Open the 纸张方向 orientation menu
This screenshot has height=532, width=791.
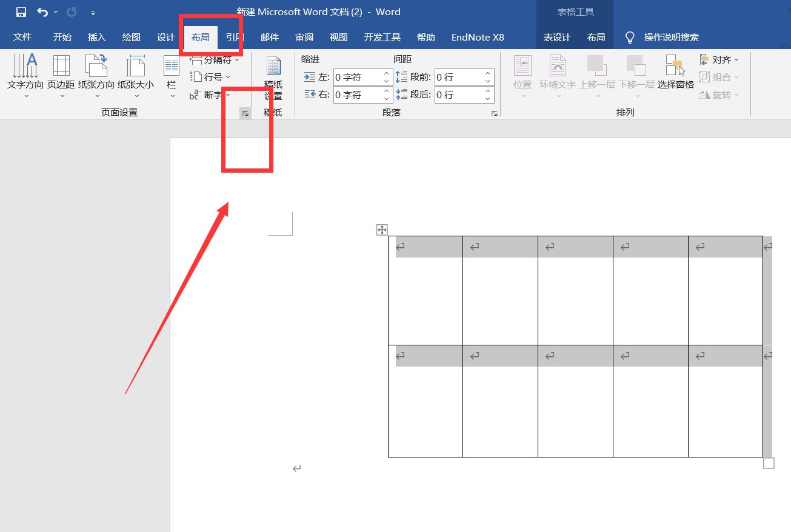click(96, 76)
